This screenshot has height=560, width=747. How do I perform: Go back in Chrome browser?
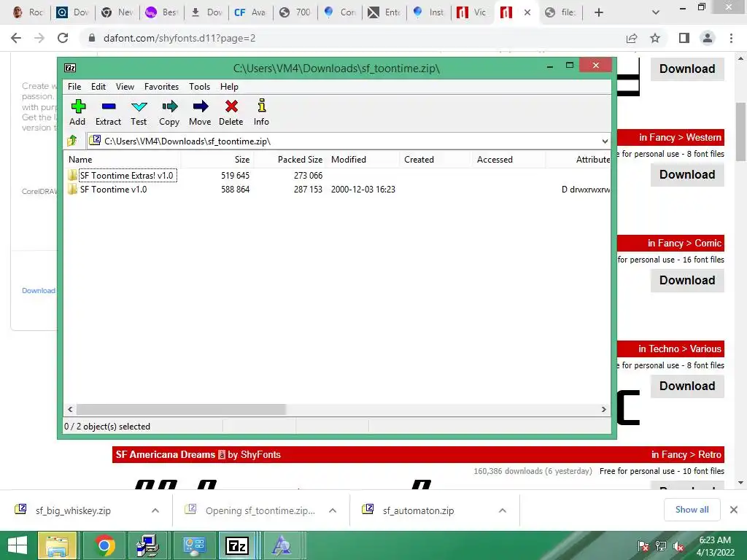[x=16, y=38]
